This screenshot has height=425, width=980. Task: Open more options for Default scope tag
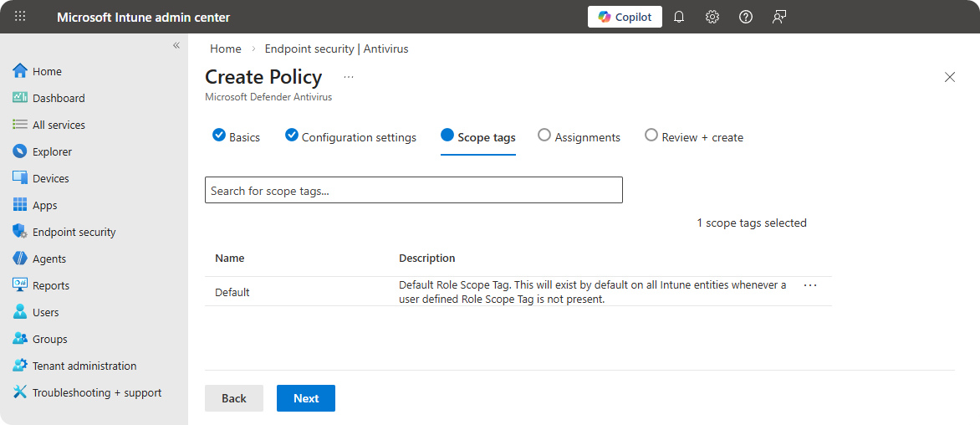coord(809,285)
